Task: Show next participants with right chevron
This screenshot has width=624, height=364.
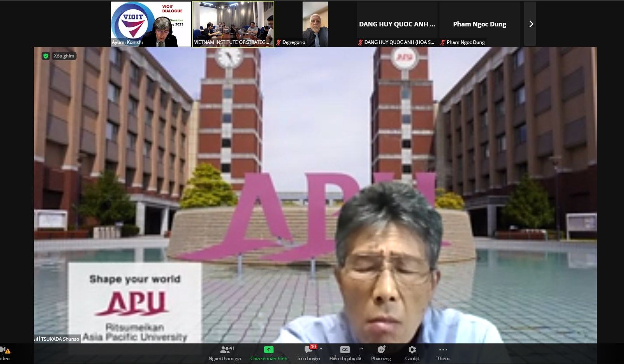Action: (x=531, y=24)
